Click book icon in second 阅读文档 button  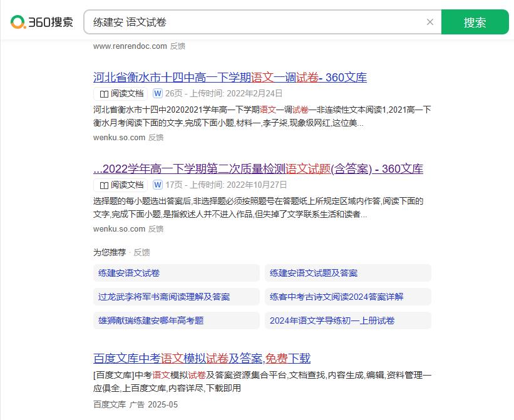[104, 185]
